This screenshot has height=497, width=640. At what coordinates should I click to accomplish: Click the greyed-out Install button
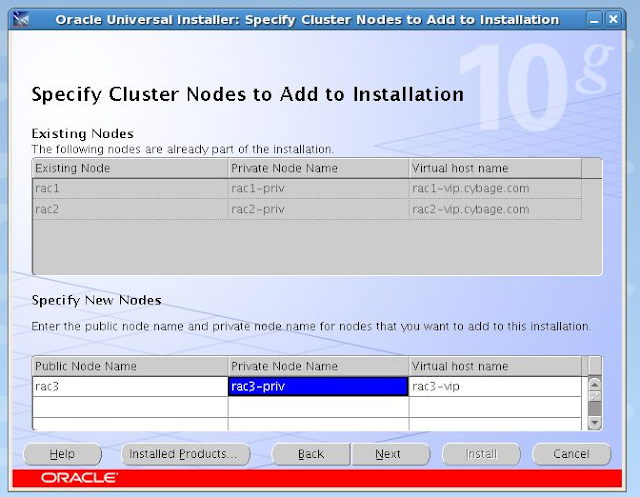481,454
